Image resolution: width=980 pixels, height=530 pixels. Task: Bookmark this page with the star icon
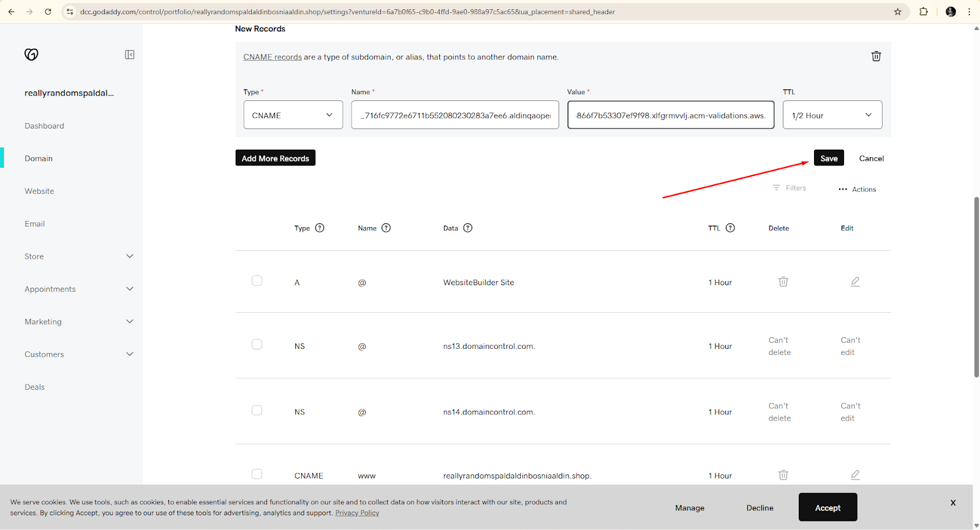pyautogui.click(x=898, y=12)
